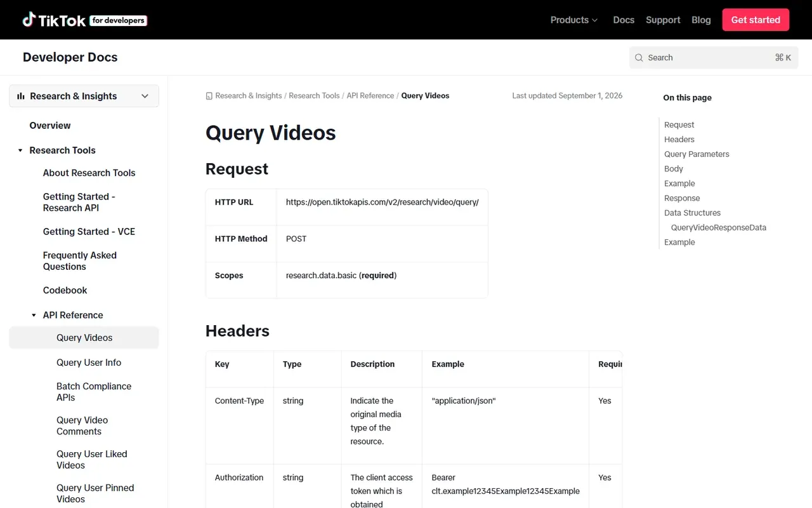This screenshot has height=508, width=812.
Task: Open About Research Tools page
Action: tap(89, 173)
